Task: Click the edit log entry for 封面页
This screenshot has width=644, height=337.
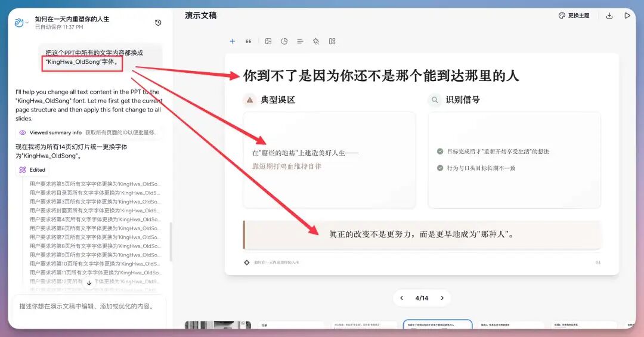Action: click(95, 211)
